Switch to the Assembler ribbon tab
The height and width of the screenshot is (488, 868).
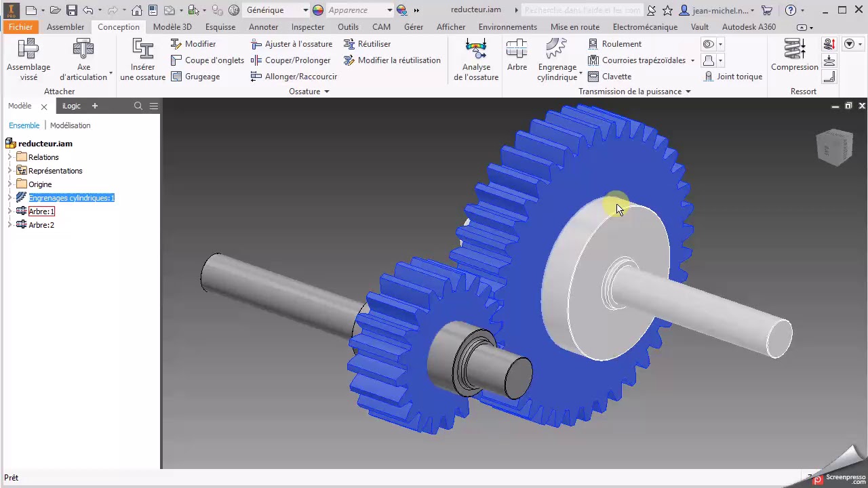[66, 27]
